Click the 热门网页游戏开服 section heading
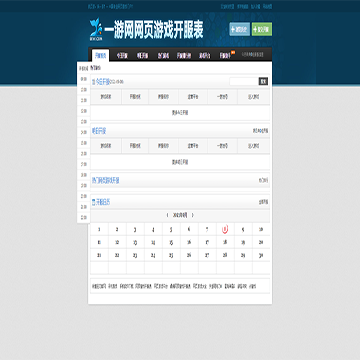The width and height of the screenshot is (360, 360). coord(106,181)
